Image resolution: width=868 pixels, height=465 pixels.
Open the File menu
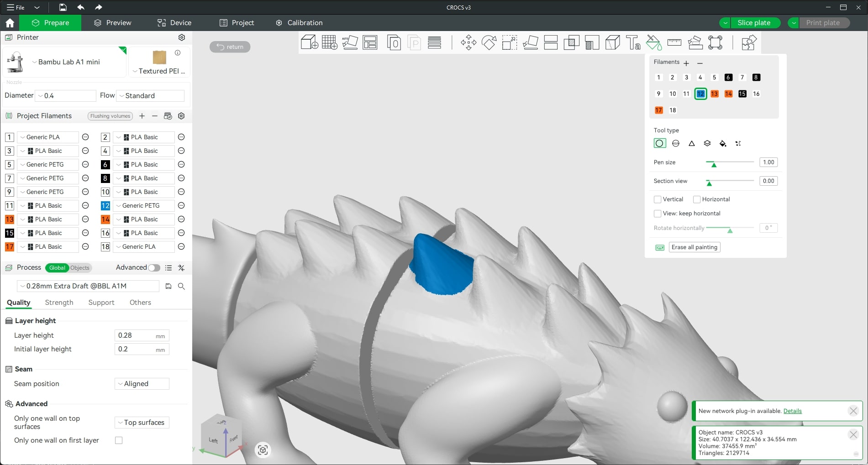16,7
